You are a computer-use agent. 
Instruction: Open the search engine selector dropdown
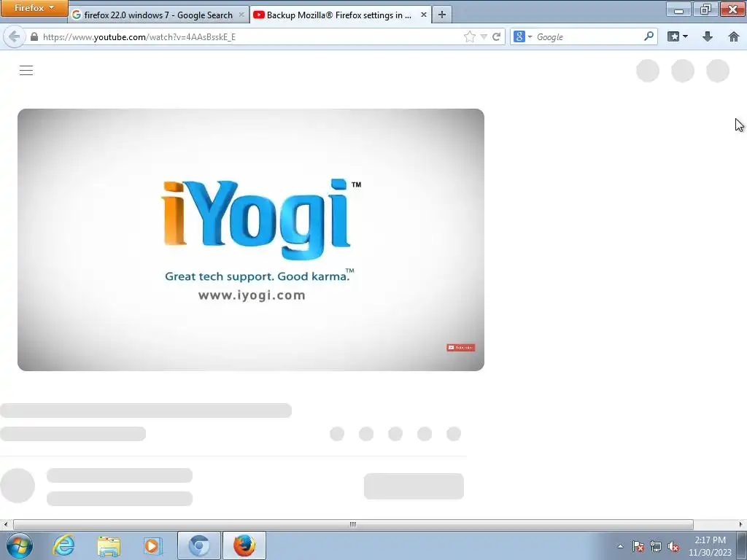coord(522,36)
